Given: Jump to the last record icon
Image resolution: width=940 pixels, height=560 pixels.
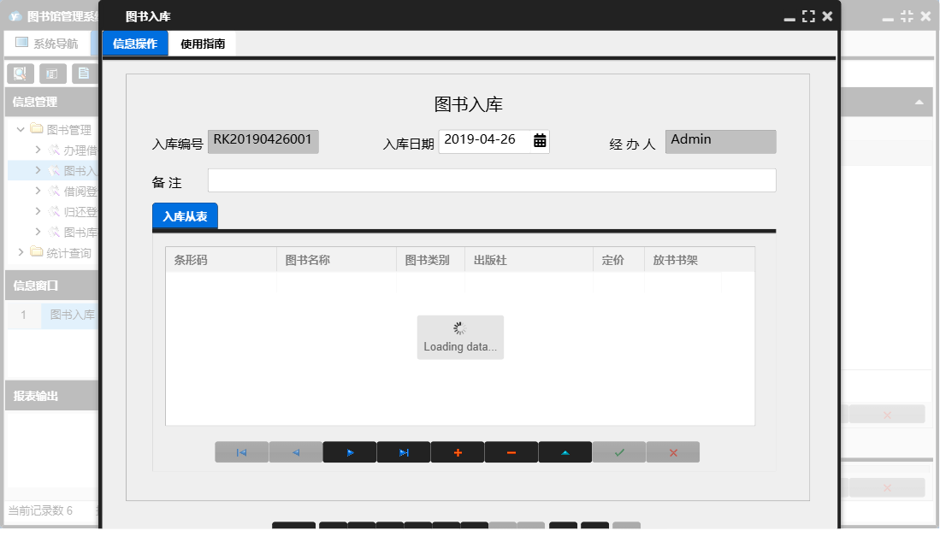Looking at the screenshot, I should pos(403,451).
